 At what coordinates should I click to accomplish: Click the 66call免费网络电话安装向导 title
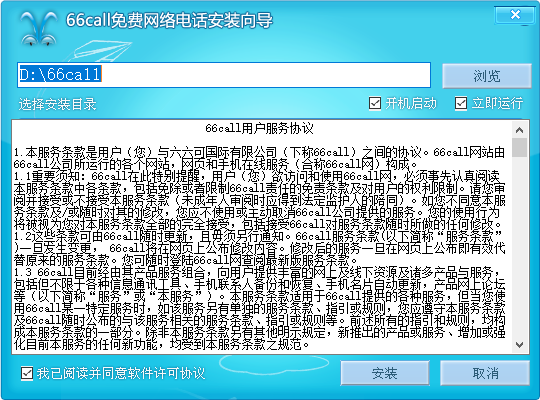tap(169, 20)
